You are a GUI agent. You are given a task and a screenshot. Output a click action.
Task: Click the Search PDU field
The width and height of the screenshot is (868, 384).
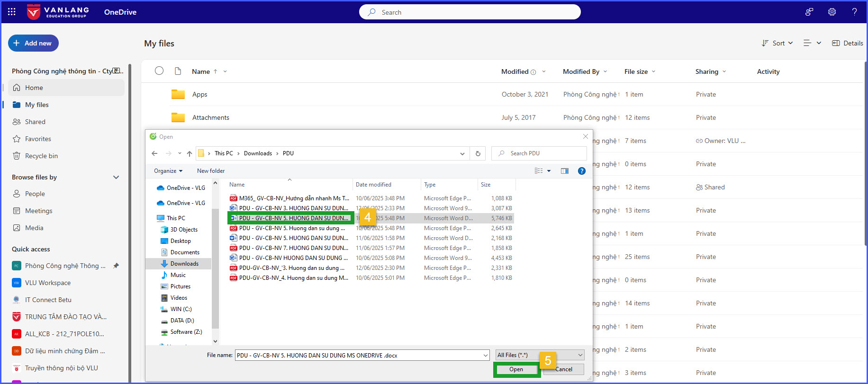[539, 153]
